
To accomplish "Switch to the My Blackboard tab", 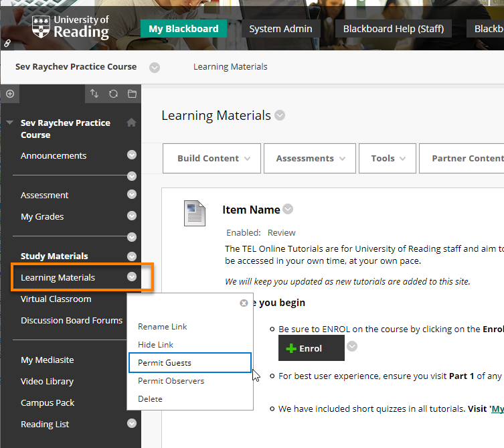I will [x=183, y=29].
